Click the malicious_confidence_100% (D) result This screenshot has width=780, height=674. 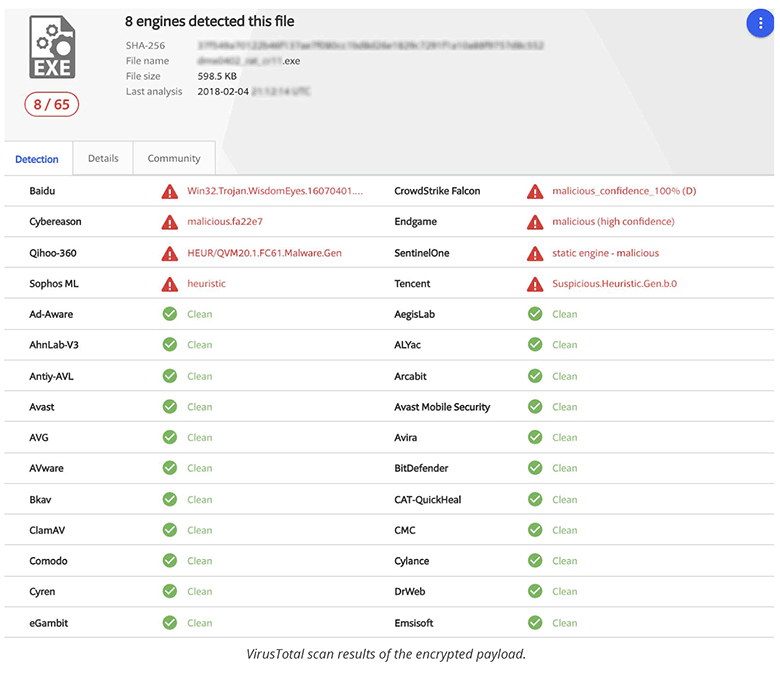click(624, 191)
